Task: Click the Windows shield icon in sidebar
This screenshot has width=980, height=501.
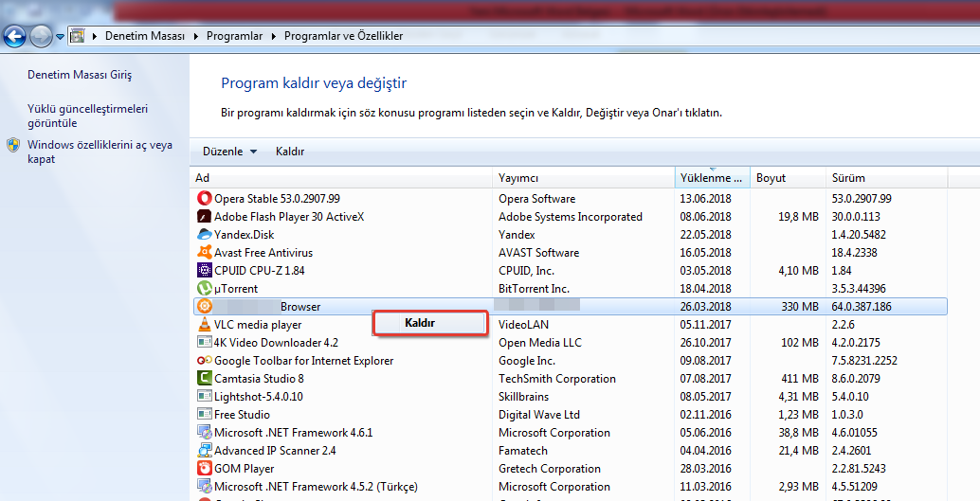Action: pyautogui.click(x=13, y=146)
